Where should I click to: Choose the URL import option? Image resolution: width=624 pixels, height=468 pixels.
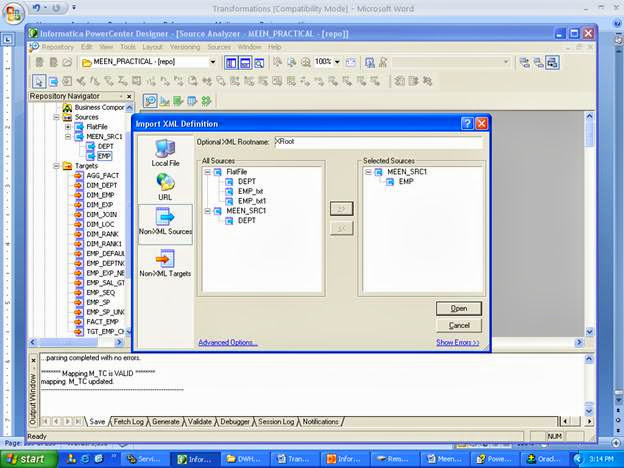165,187
